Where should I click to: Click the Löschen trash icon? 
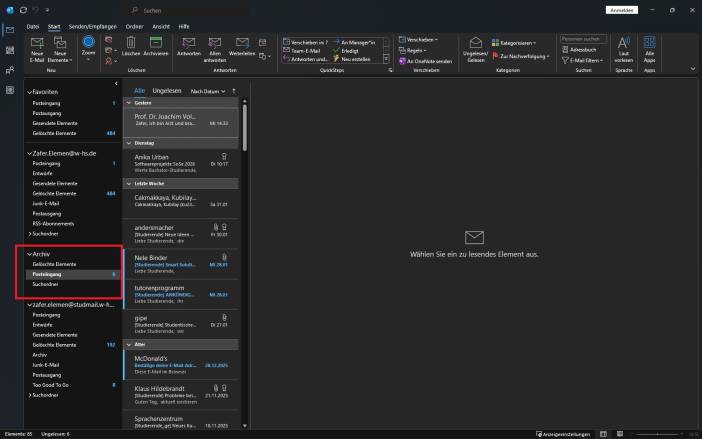pyautogui.click(x=130, y=43)
